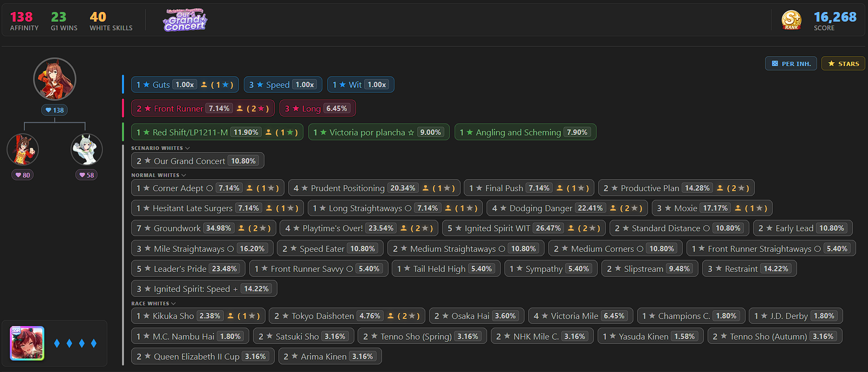The image size is (868, 372).
Task: Select the left parent portrait with 80 affinity
Action: (x=23, y=149)
